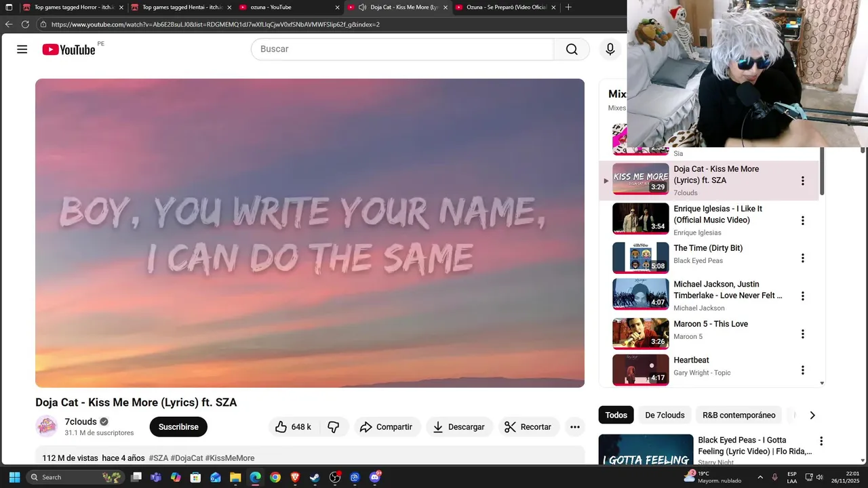Dislike the video with thumbs down

tap(333, 427)
